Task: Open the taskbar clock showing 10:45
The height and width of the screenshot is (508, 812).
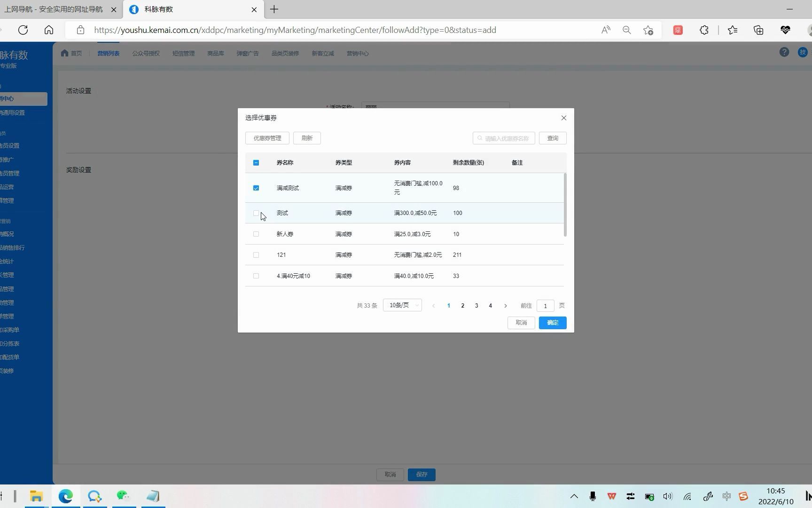Action: click(x=776, y=496)
